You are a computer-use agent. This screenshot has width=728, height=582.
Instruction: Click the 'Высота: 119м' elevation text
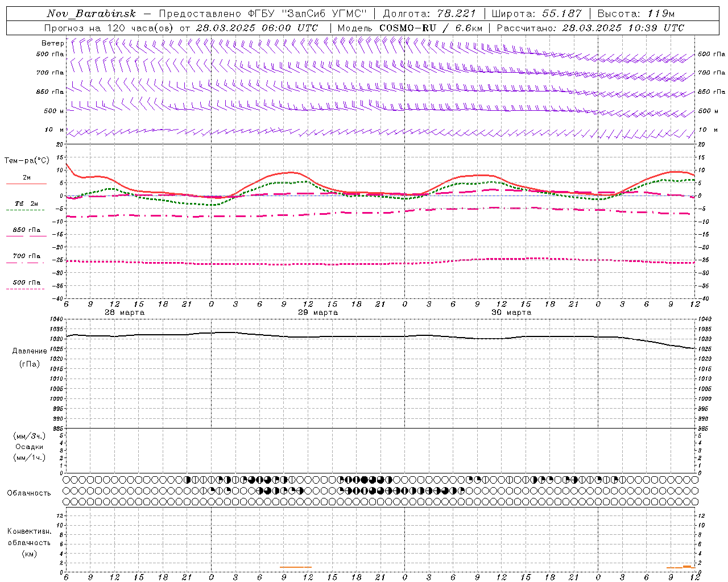tap(636, 14)
